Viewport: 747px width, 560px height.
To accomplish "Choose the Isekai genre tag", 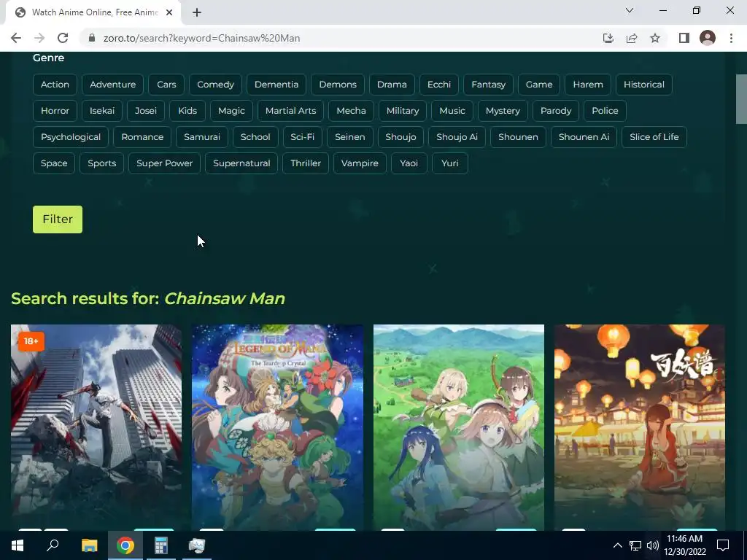I will tap(102, 111).
